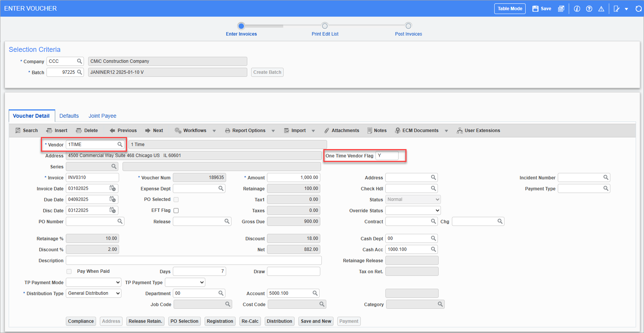Click the Save and New button
Image resolution: width=644 pixels, height=333 pixels.
pyautogui.click(x=316, y=321)
